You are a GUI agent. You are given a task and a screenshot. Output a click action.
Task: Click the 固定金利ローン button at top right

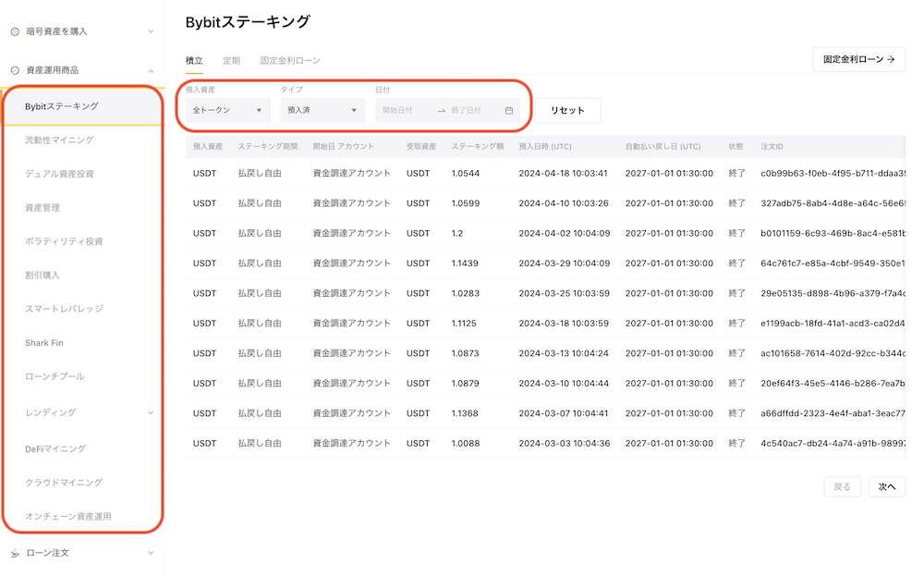858,59
